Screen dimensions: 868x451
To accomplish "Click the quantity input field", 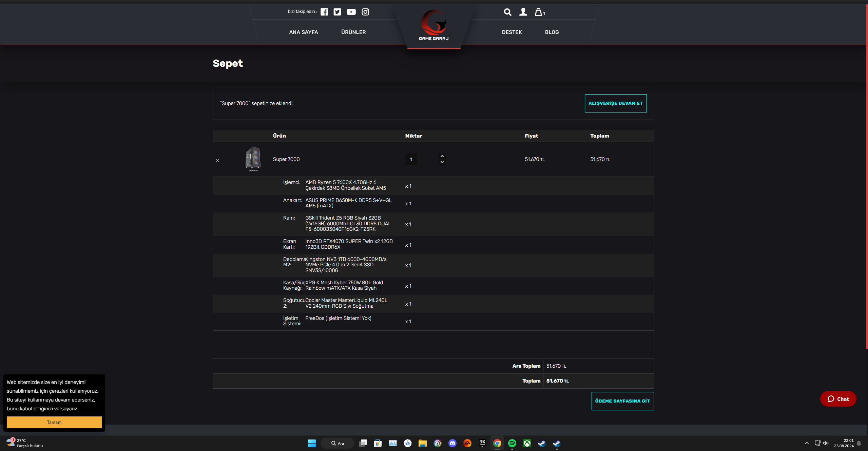I will click(411, 159).
